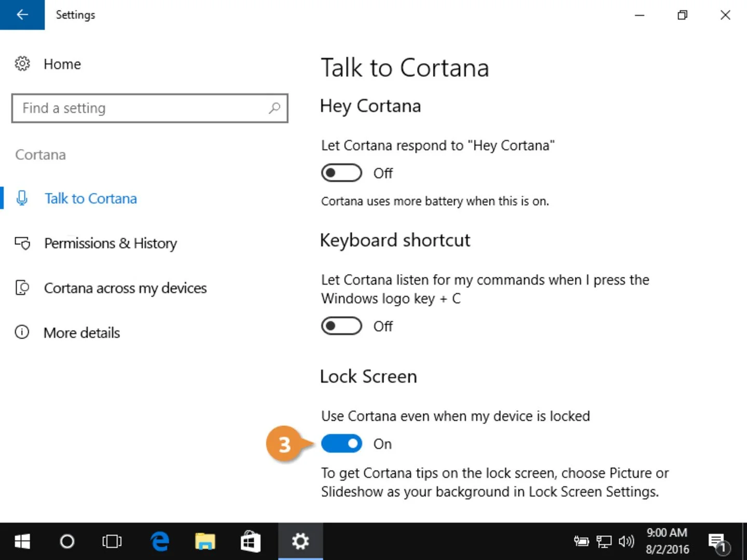Open Cortana circle on the taskbar
The width and height of the screenshot is (747, 560).
(67, 542)
